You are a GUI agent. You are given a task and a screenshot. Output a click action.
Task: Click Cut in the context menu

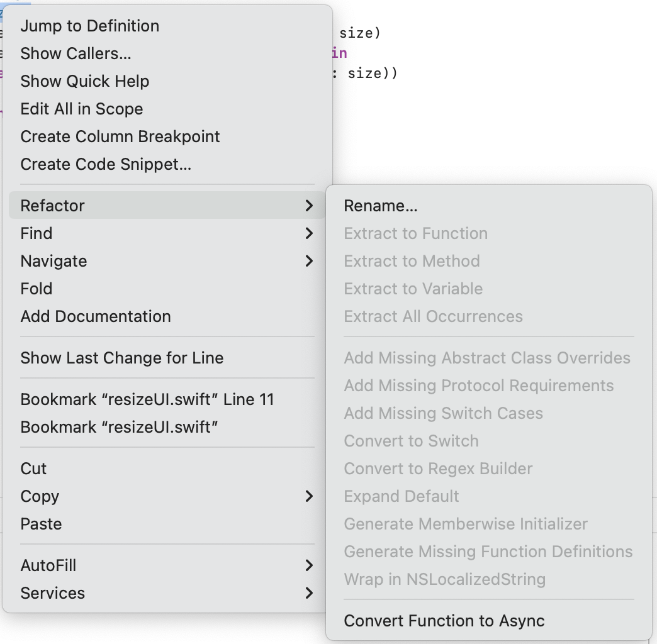(33, 469)
